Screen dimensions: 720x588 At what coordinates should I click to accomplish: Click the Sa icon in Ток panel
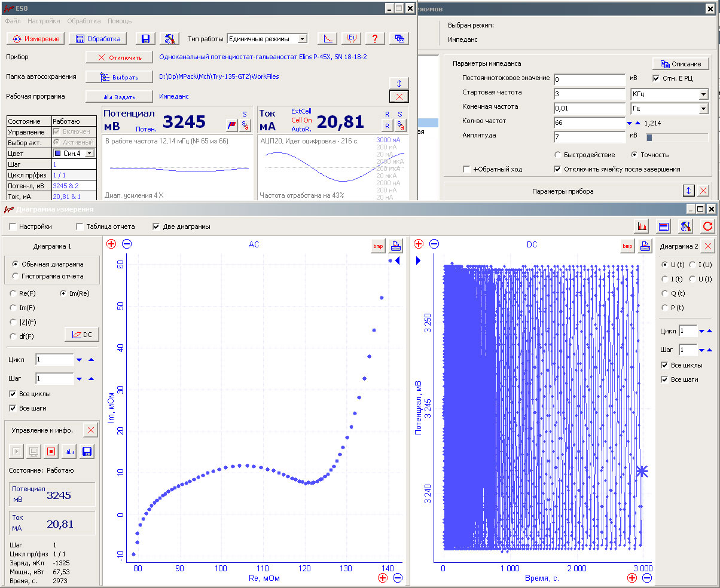[400, 125]
